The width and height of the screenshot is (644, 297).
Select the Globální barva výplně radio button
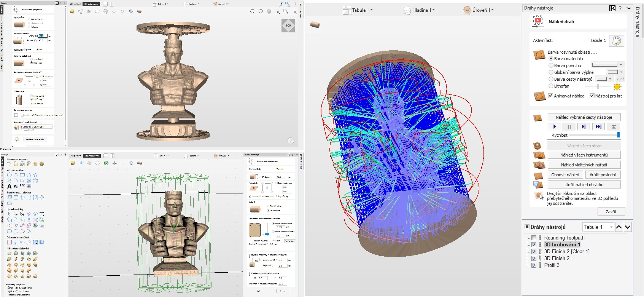pyautogui.click(x=551, y=72)
